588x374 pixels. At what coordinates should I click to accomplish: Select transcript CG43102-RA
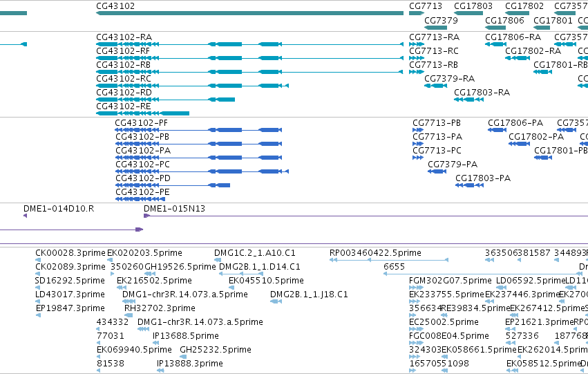(124, 37)
